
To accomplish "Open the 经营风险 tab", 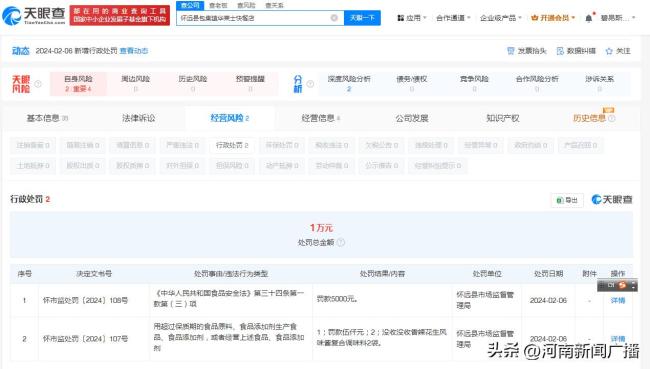I will pos(230,118).
